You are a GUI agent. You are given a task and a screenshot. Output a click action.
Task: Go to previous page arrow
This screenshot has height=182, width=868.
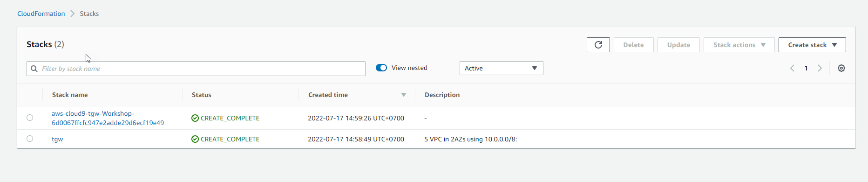[x=792, y=68]
